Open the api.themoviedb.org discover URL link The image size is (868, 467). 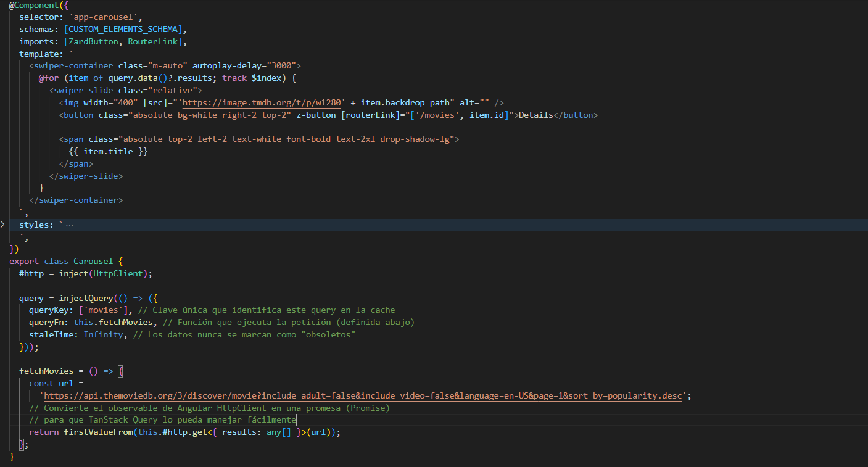(x=363, y=396)
